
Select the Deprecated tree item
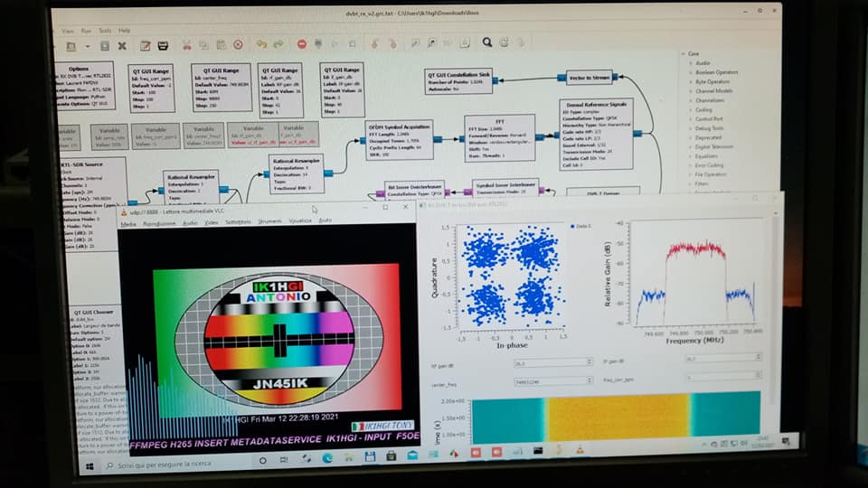tap(708, 137)
